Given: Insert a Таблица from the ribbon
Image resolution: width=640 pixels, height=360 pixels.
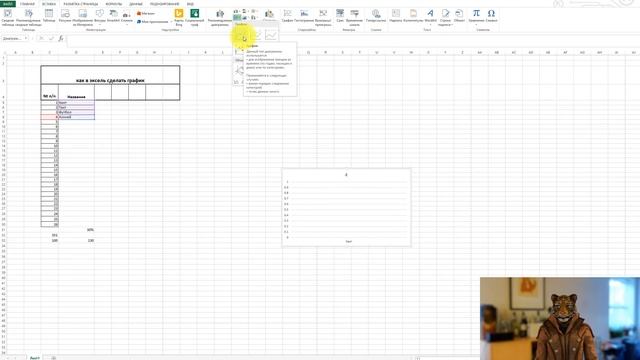Looking at the screenshot, I should point(49,16).
